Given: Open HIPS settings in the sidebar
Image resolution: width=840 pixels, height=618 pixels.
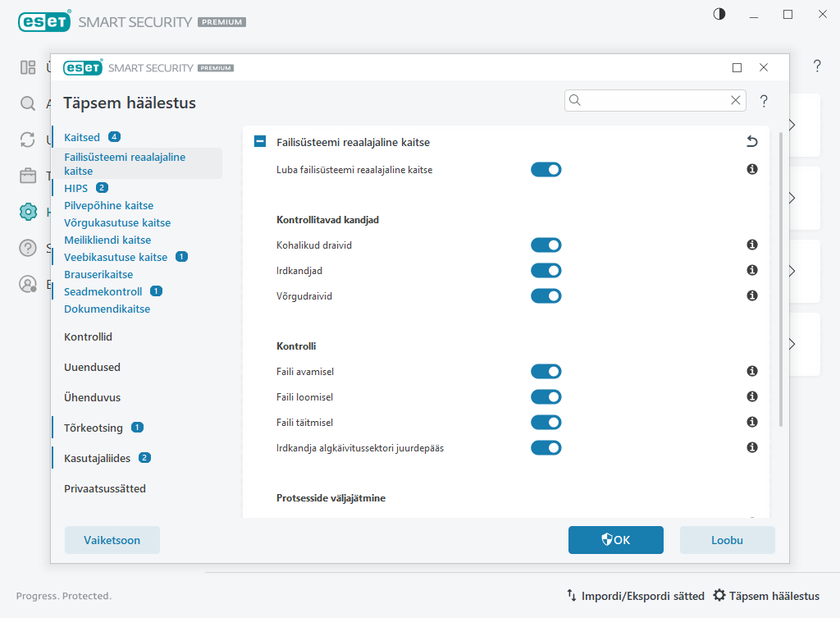Looking at the screenshot, I should tap(76, 188).
